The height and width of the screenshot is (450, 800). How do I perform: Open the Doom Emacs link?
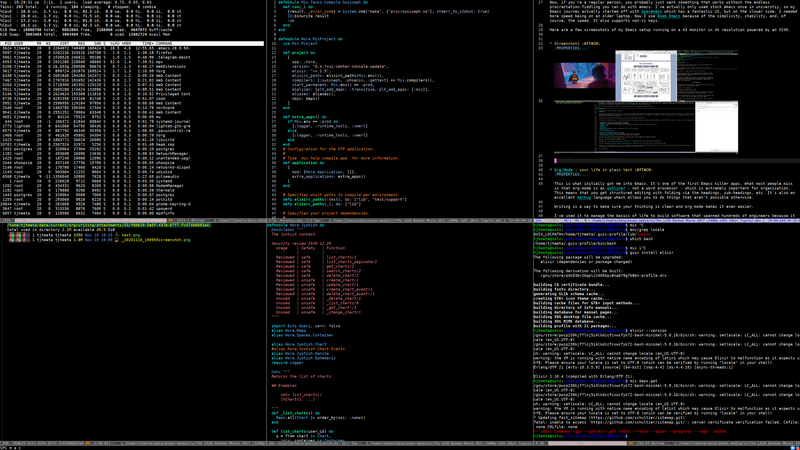668,16
